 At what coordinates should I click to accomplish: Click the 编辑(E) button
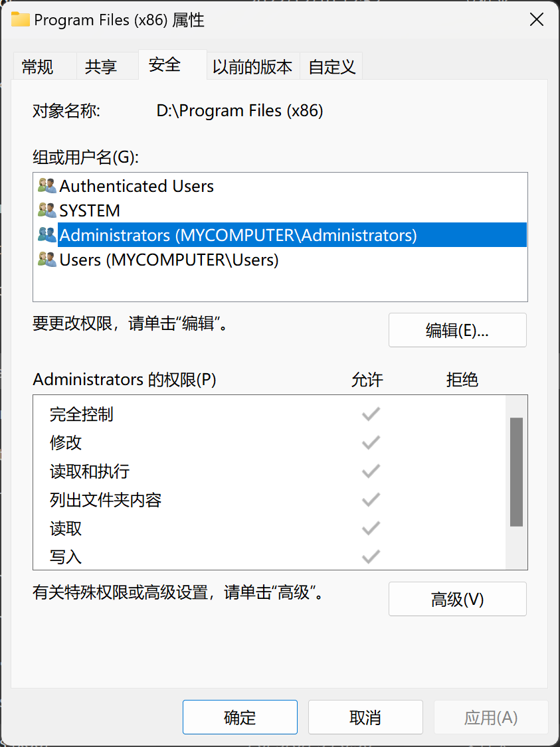(457, 330)
